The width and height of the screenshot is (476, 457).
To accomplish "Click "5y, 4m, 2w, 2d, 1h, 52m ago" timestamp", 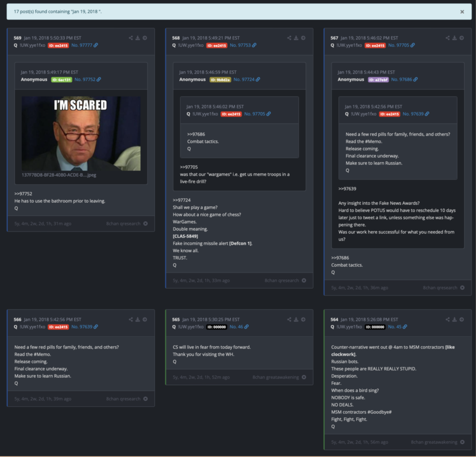I will pos(201,377).
